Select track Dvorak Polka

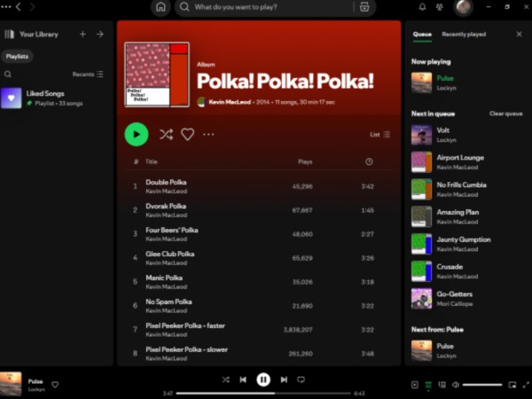point(259,210)
